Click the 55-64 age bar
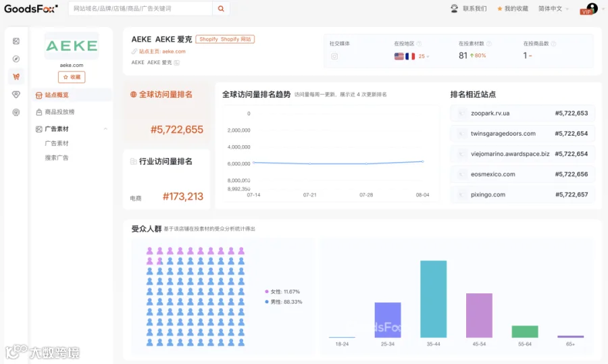This screenshot has height=364, width=608. 525,332
